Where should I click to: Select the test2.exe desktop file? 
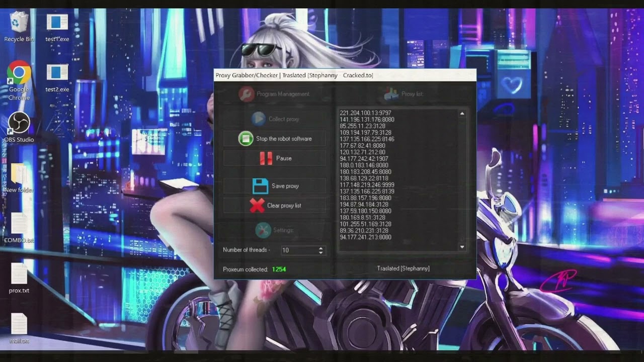(57, 78)
